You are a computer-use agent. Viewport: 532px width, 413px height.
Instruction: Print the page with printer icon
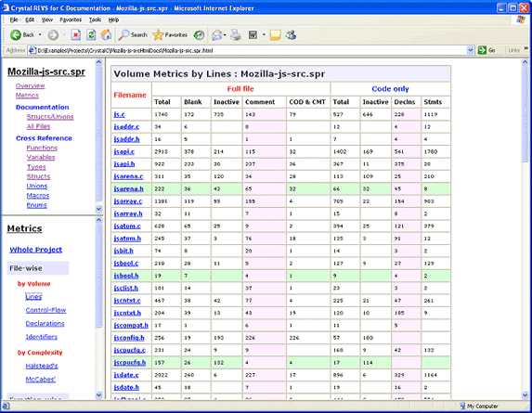[236, 34]
